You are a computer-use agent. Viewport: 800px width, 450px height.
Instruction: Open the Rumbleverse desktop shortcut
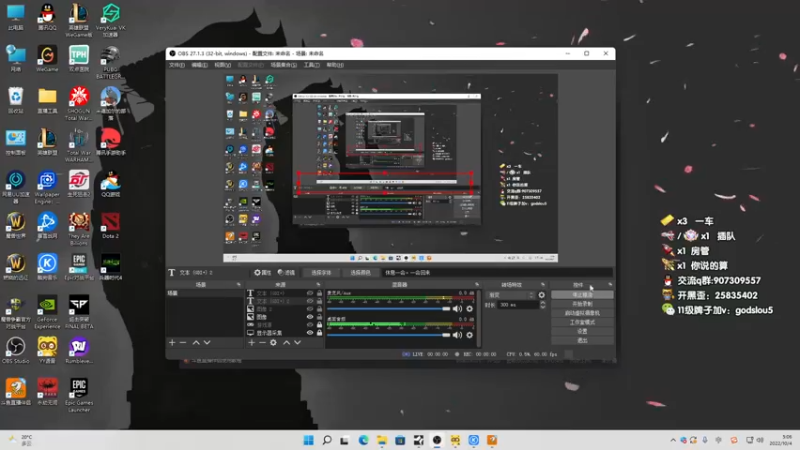click(x=79, y=350)
